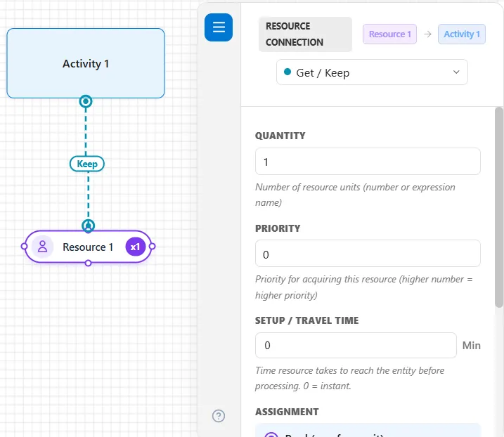This screenshot has width=504, height=437.
Task: Open the Get / Keep connection type dropdown
Action: 372,72
